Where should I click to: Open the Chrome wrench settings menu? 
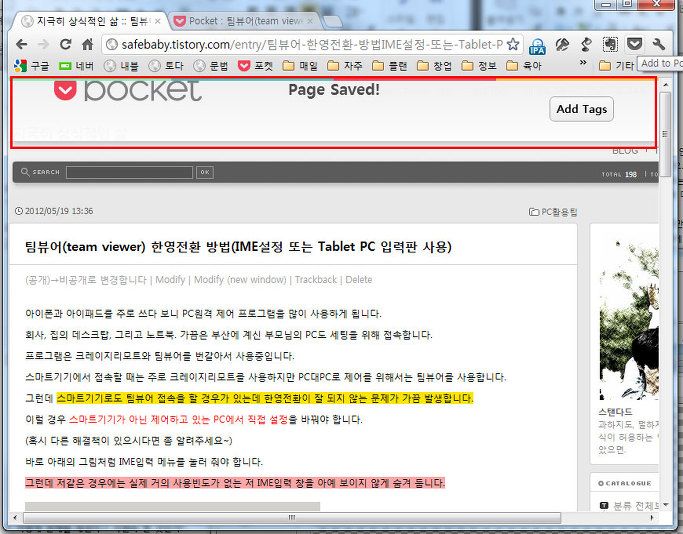pyautogui.click(x=659, y=44)
